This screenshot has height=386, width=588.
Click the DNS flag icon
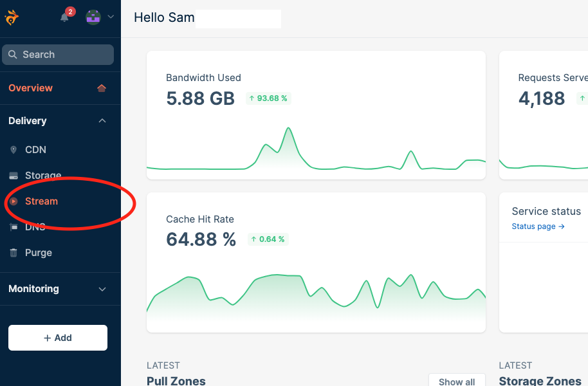14,227
